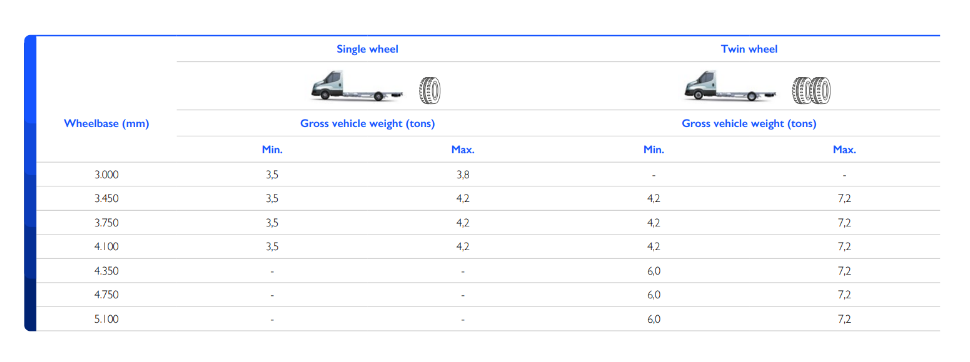Select the Twin wheel column header
Screen dimensions: 970x362
749,49
